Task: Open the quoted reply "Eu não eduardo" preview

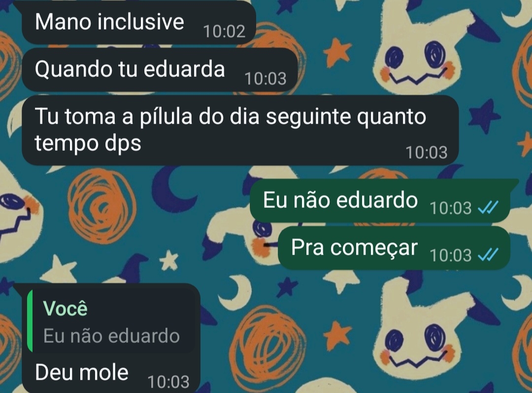Action: 111,321
